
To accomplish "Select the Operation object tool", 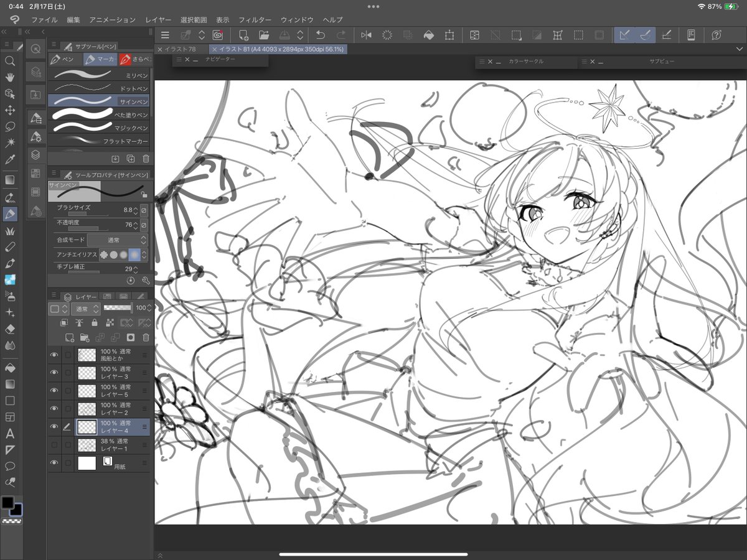I will click(x=10, y=94).
